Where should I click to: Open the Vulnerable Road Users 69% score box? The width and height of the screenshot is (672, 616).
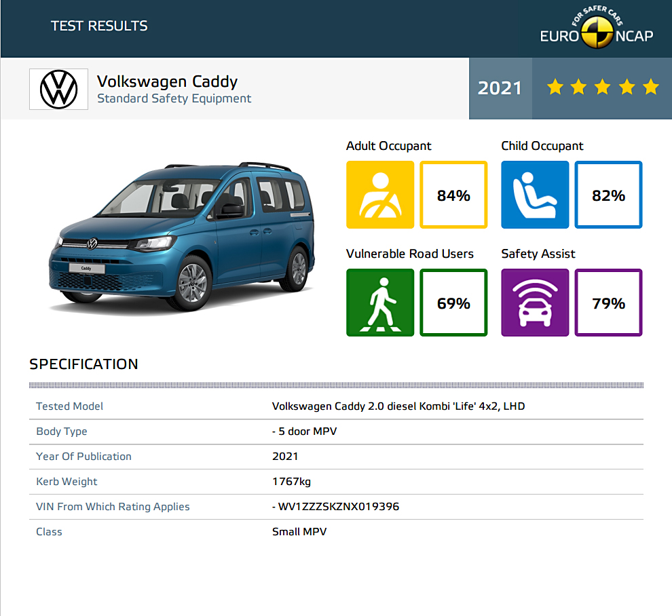[x=453, y=303]
